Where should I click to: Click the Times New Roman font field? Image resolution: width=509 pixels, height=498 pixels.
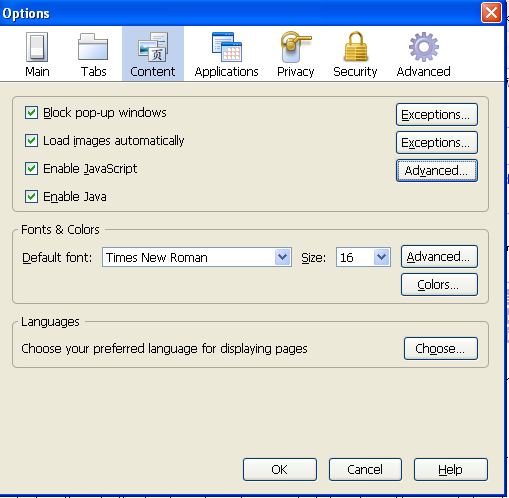197,257
